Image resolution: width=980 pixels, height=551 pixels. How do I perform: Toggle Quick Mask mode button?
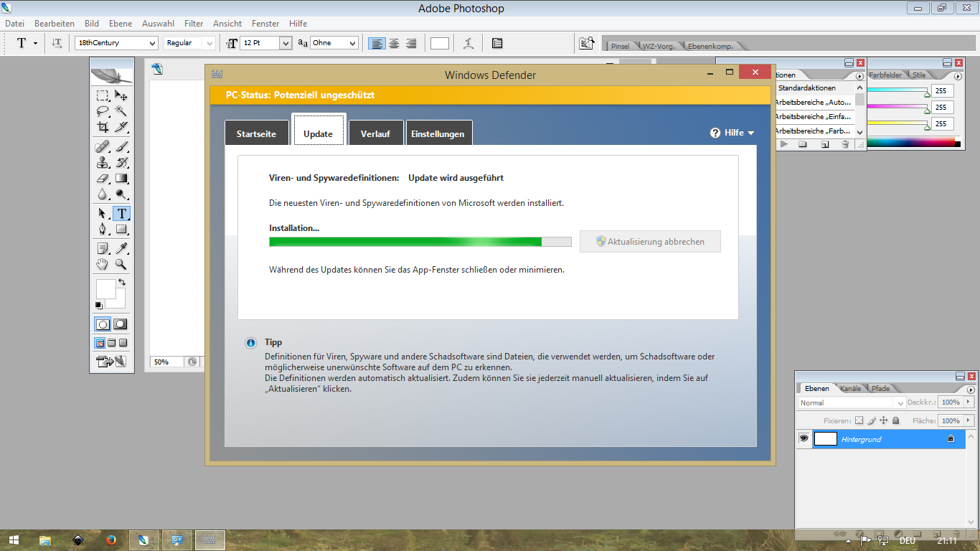121,324
